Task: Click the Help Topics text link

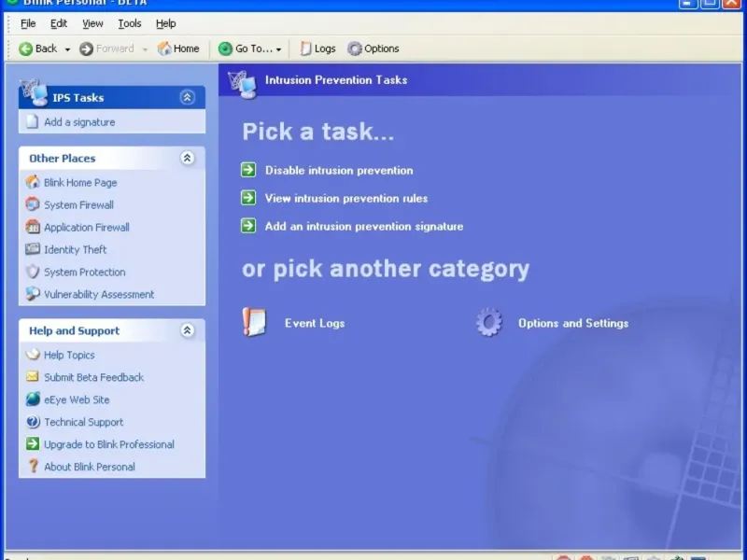Action: point(69,356)
